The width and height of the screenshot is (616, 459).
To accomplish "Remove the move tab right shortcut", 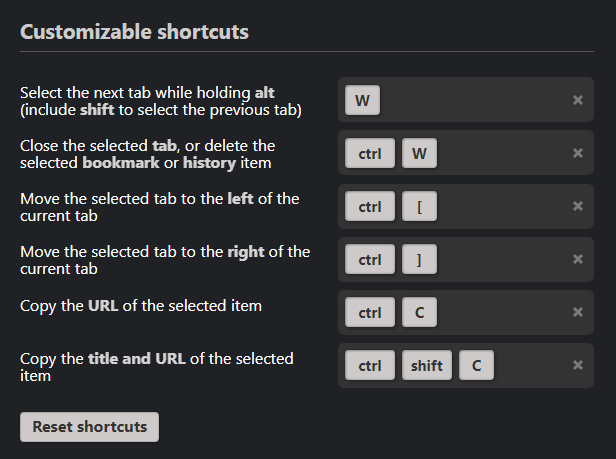I will pos(578,259).
